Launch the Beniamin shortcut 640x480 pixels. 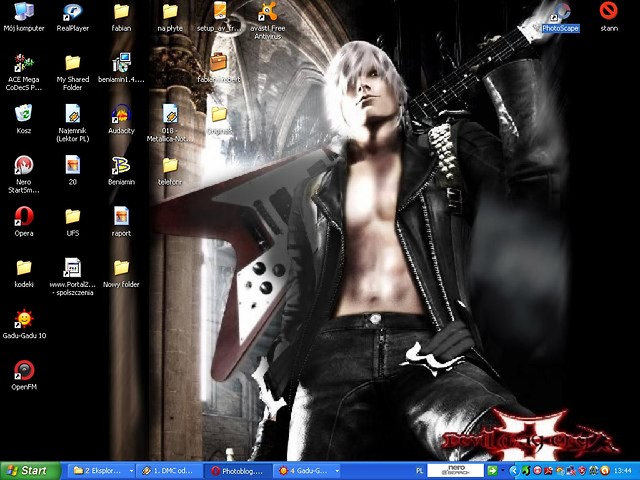pos(121,171)
